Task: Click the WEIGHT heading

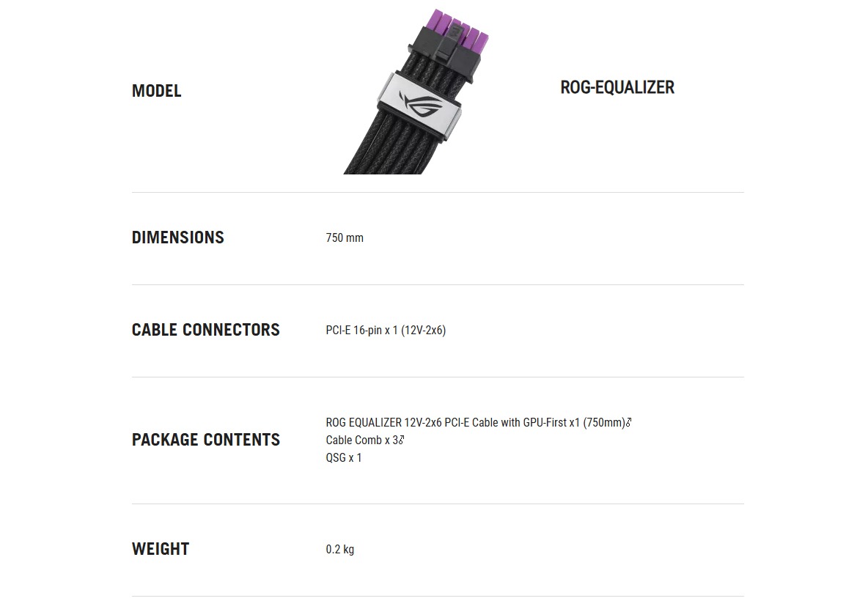Action: (x=161, y=549)
